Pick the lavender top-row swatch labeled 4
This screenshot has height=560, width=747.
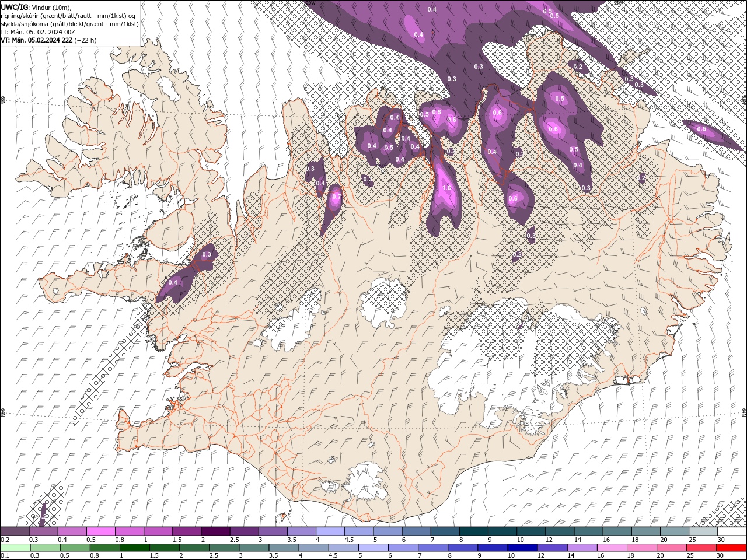tap(330, 531)
